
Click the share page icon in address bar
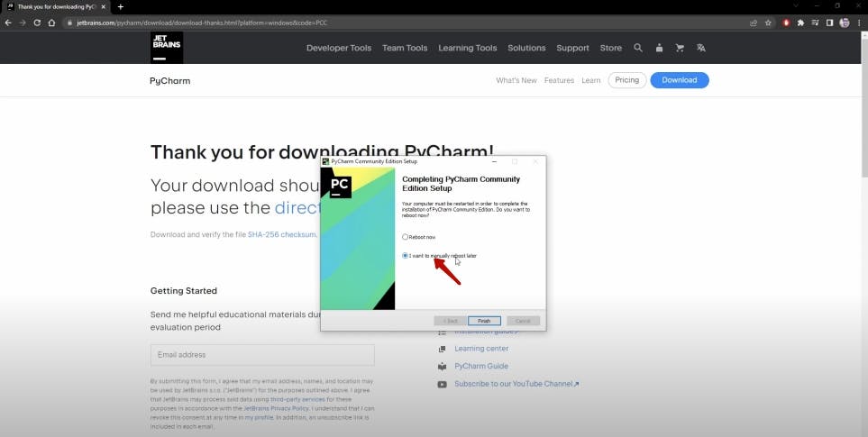754,23
